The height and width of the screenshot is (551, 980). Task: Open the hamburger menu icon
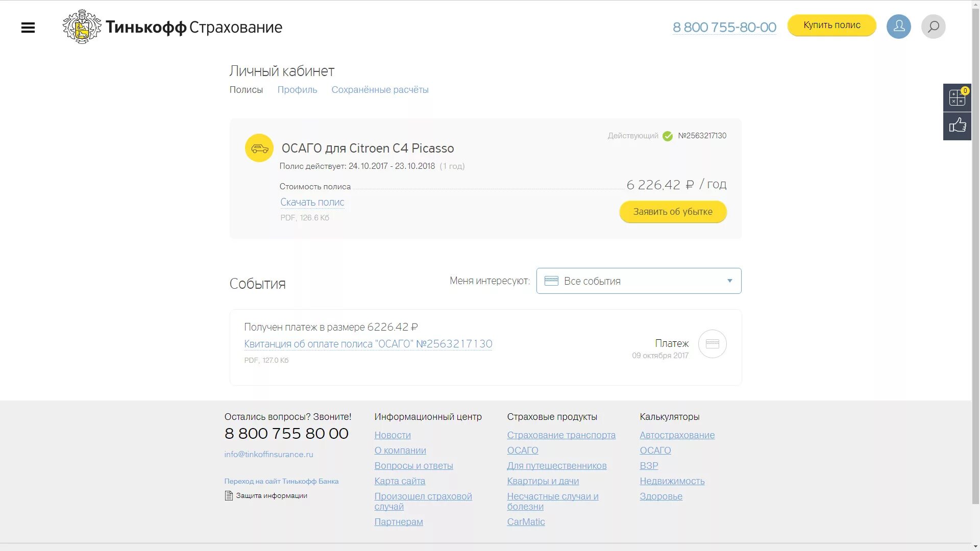click(28, 28)
